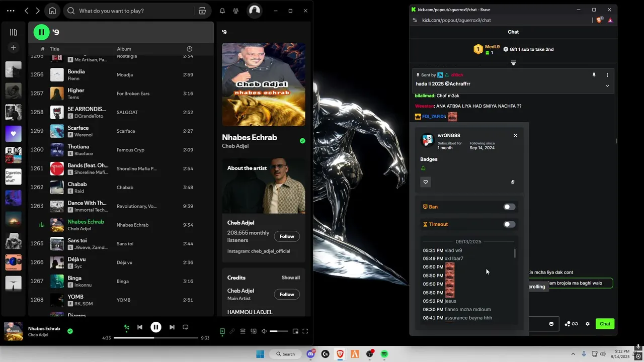Open lyrics microphone icon in Spotify
Viewport: 644px width, 362px height.
232,331
